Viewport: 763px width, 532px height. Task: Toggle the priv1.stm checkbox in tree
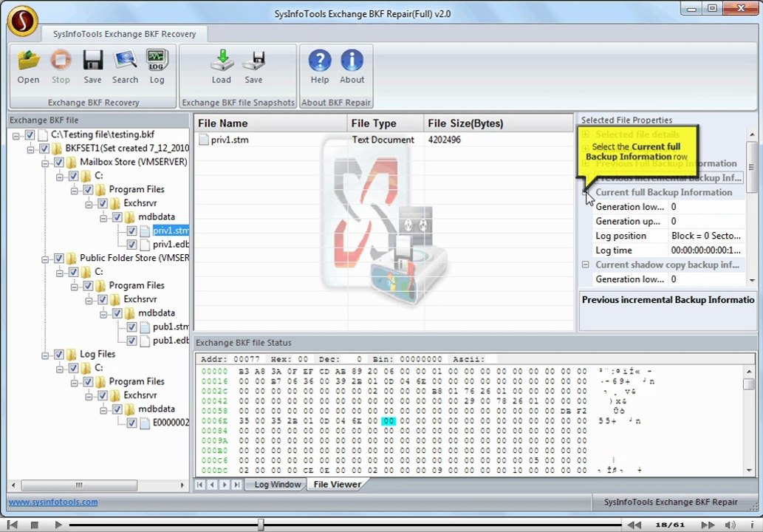pos(132,231)
